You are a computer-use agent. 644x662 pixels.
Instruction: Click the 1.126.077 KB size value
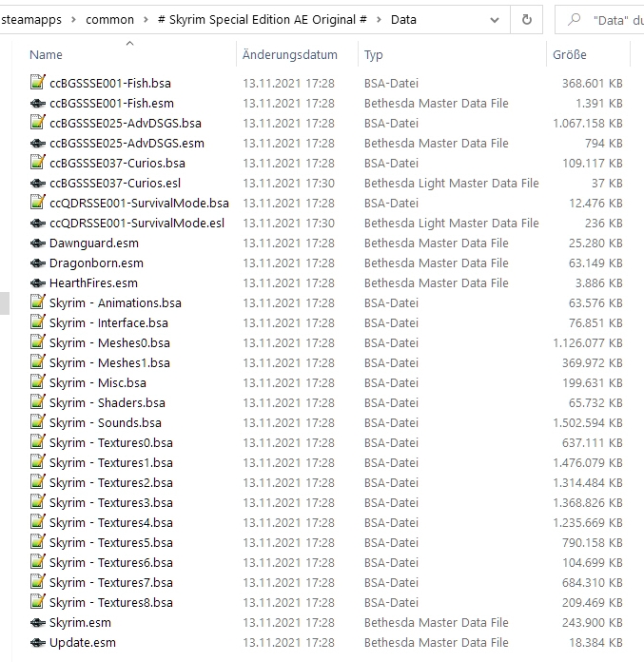(588, 342)
